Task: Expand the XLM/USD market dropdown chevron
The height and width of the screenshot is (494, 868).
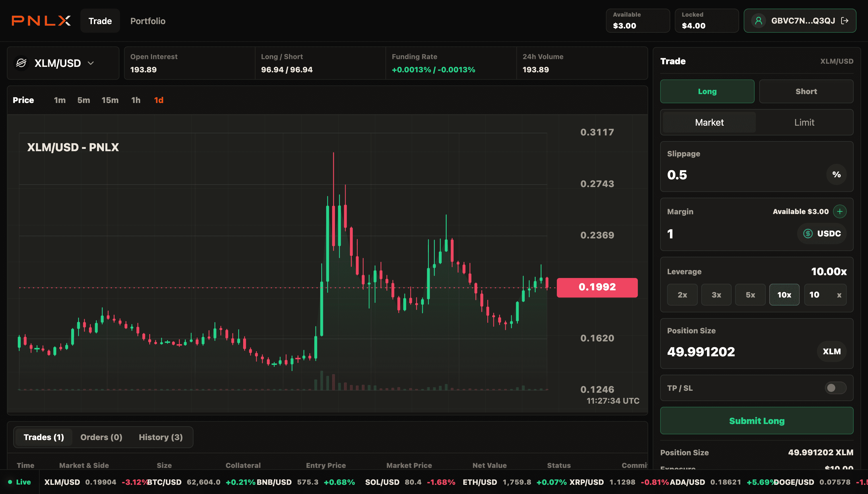Action: 91,63
